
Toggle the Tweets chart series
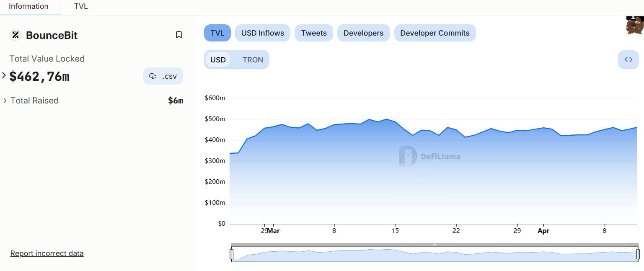tap(314, 33)
